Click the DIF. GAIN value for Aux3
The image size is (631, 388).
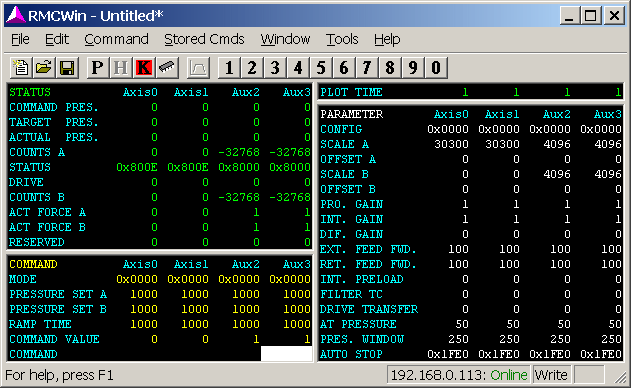click(618, 234)
